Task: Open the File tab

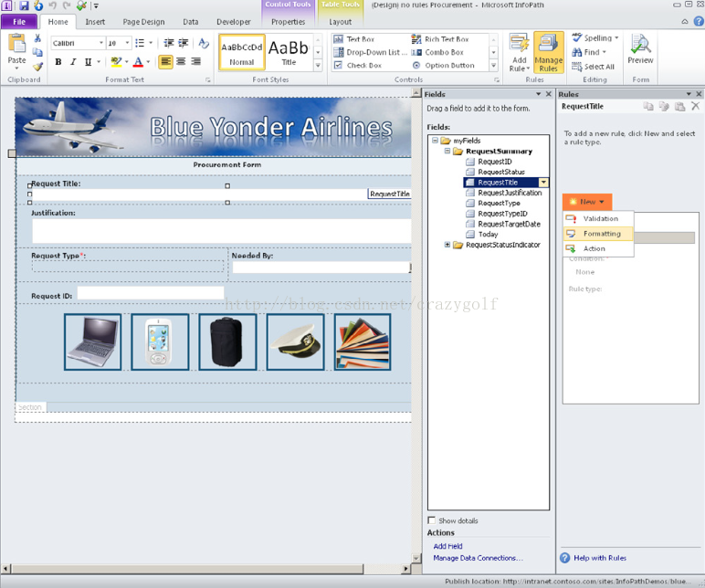Action: [x=19, y=22]
